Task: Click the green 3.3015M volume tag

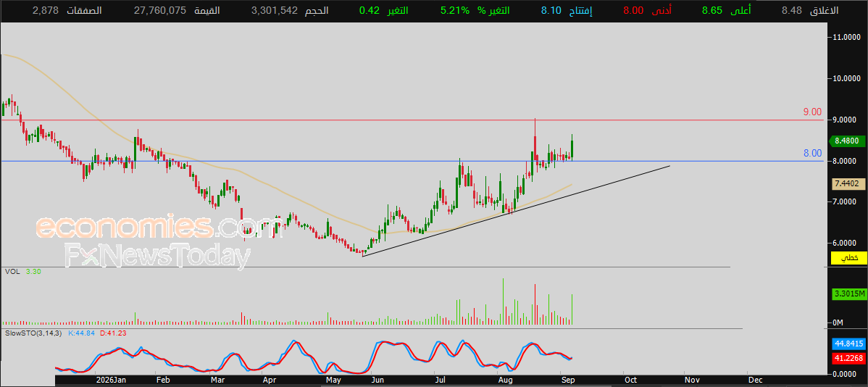Action: [x=848, y=294]
